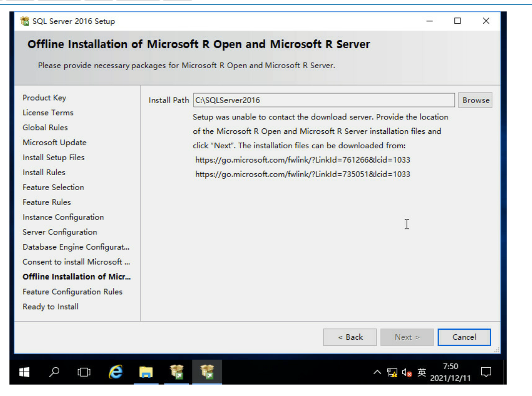Click the LinkId=761266 download URL
Image resolution: width=532 pixels, height=396 pixels.
(303, 160)
